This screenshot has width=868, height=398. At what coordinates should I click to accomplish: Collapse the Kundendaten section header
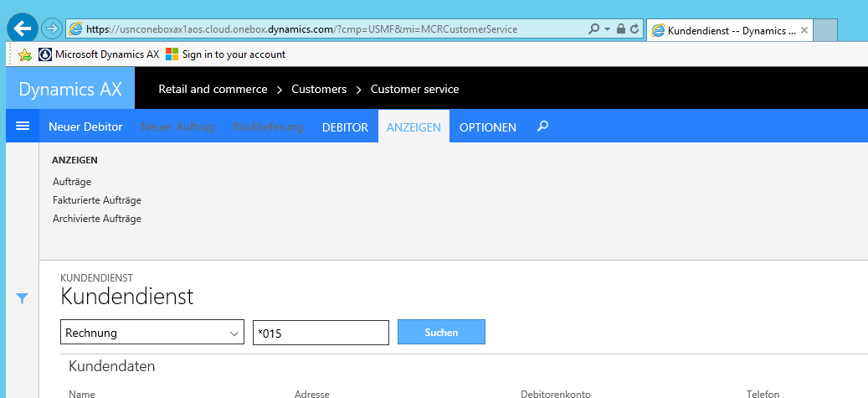click(112, 366)
